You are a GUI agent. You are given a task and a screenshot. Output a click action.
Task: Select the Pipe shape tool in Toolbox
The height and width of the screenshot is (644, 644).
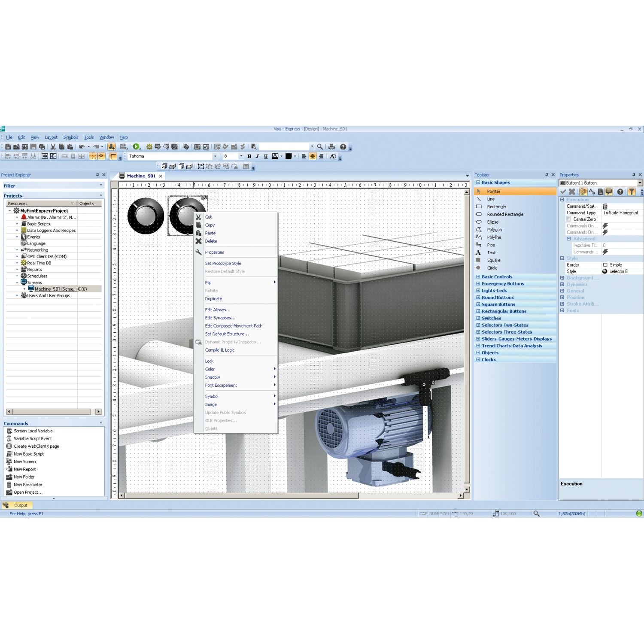point(491,245)
